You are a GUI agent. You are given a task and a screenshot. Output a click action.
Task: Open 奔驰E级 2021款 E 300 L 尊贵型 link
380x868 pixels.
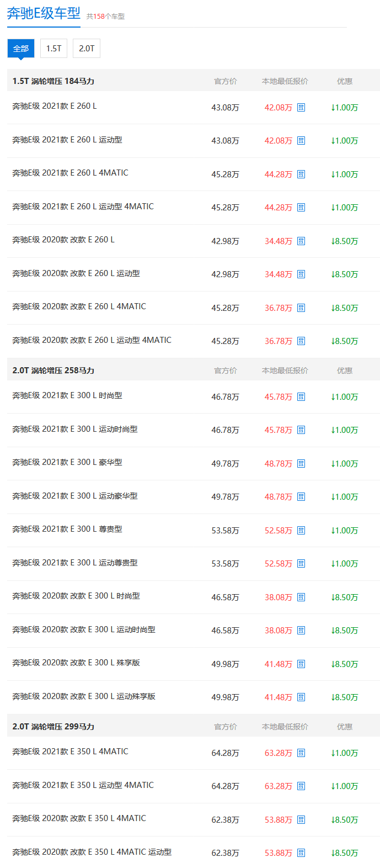click(x=67, y=529)
